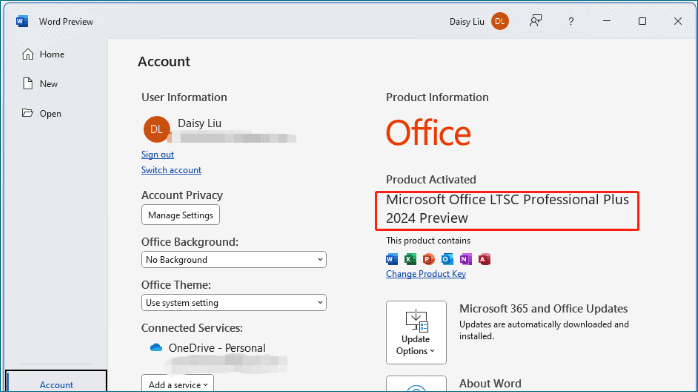This screenshot has height=392, width=698.
Task: Open the Update Options button menu
Action: point(416,332)
